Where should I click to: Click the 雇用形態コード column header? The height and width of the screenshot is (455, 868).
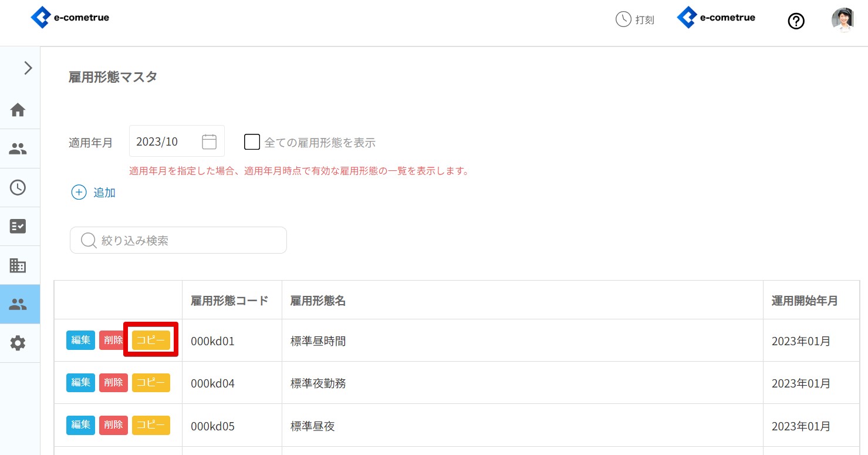(229, 301)
